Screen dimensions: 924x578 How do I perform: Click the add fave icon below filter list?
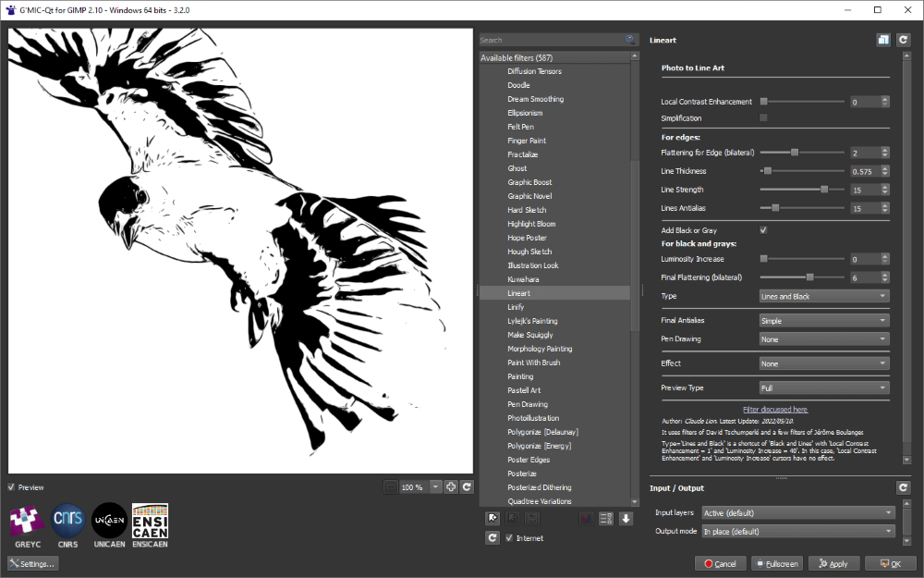coord(493,519)
